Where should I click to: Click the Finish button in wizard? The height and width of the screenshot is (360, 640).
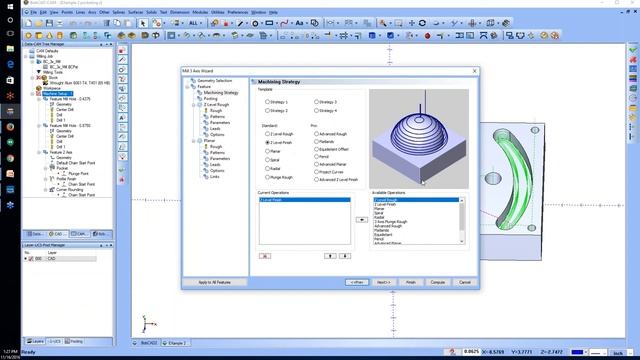click(x=411, y=282)
